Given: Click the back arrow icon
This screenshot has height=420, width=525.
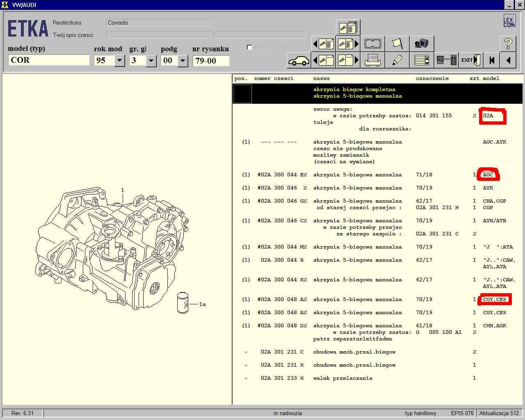Looking at the screenshot, I should 508,60.
